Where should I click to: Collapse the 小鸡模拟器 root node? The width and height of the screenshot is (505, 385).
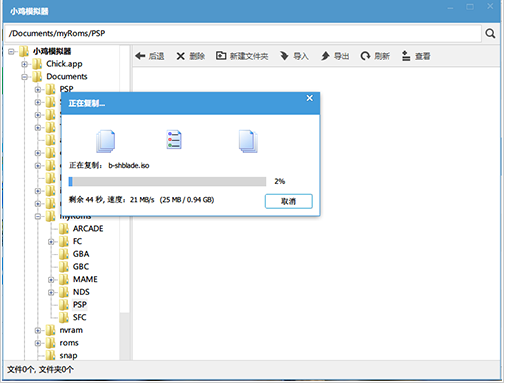point(11,52)
